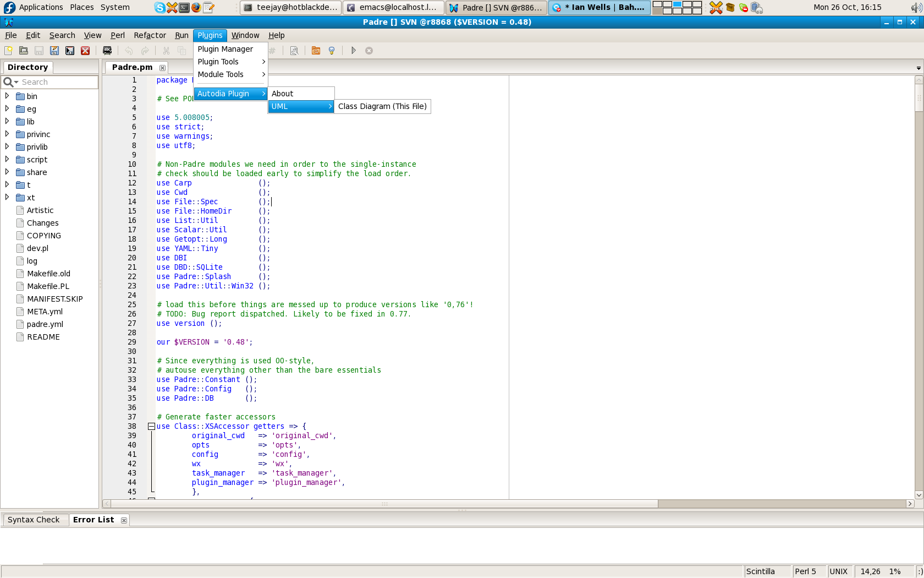The image size is (924, 578).
Task: Click the Find magnifier toolbar icon
Action: click(294, 51)
